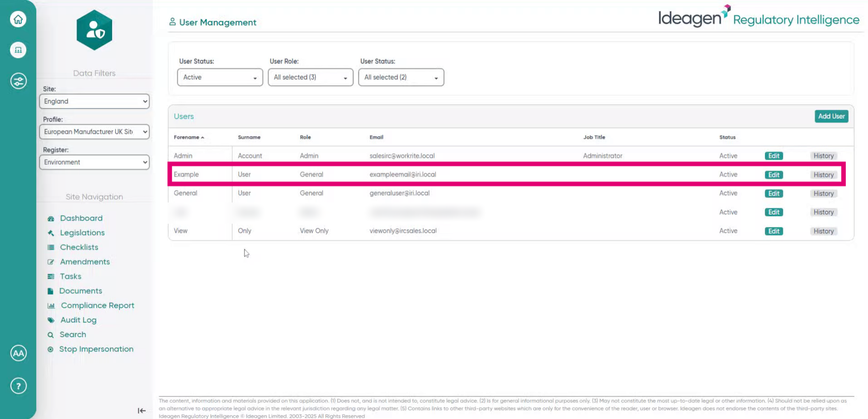Click the Add User button
The width and height of the screenshot is (868, 419).
coord(831,116)
